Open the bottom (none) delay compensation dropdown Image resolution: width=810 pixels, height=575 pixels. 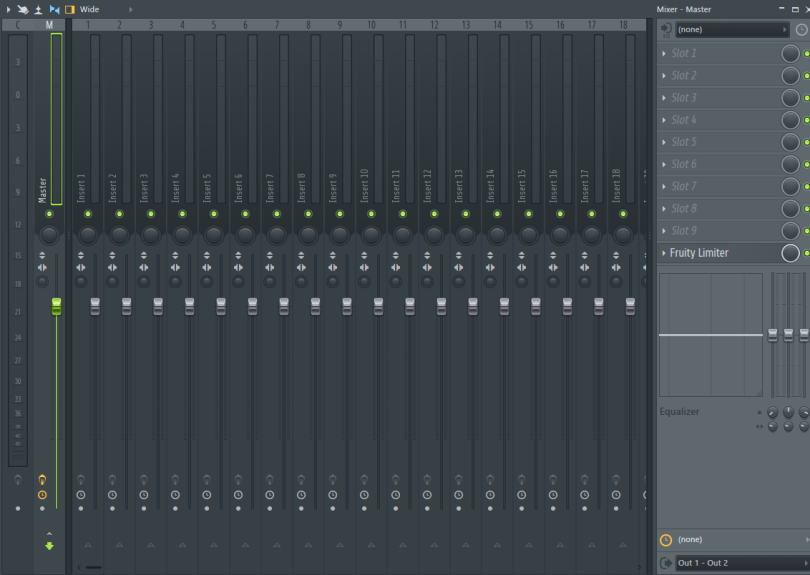pyautogui.click(x=742, y=540)
